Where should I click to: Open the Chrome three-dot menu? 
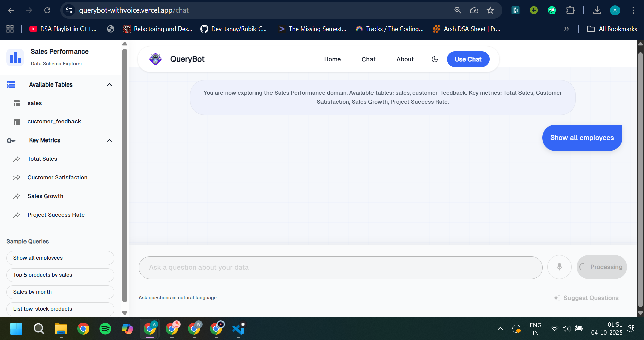633,10
